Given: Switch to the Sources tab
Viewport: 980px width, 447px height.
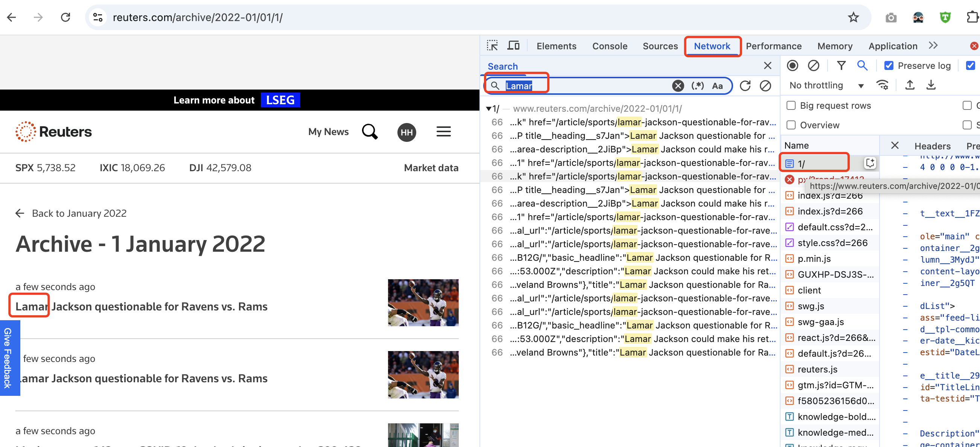Looking at the screenshot, I should [x=660, y=46].
